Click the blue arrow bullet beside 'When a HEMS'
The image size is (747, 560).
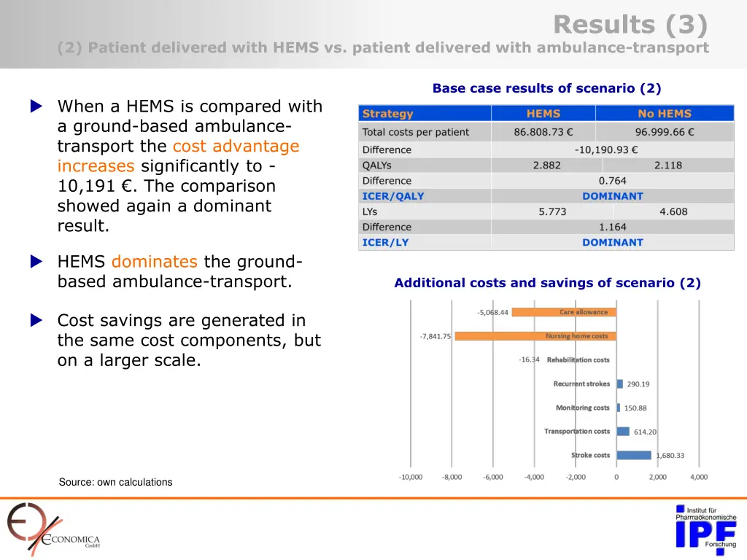click(36, 106)
